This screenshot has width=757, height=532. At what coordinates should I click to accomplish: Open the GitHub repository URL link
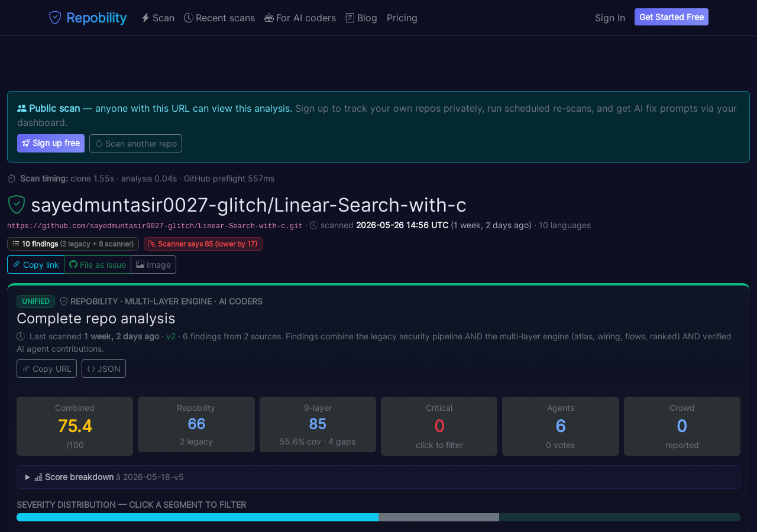[x=155, y=226]
